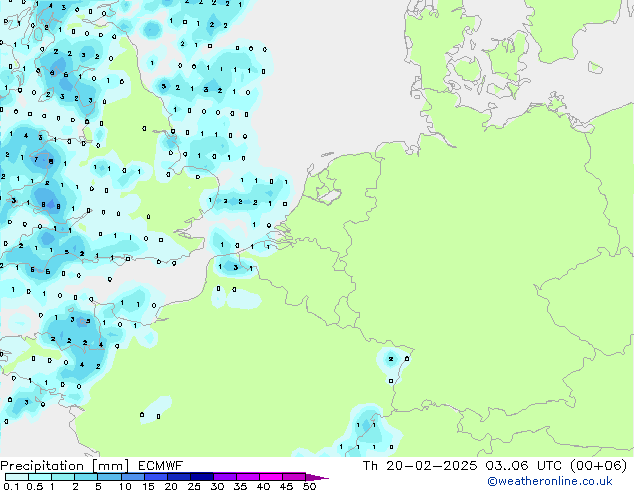This screenshot has height=490, width=634.
Task: Click the 10–15 mm legend swatch
Action: pyautogui.click(x=133, y=477)
